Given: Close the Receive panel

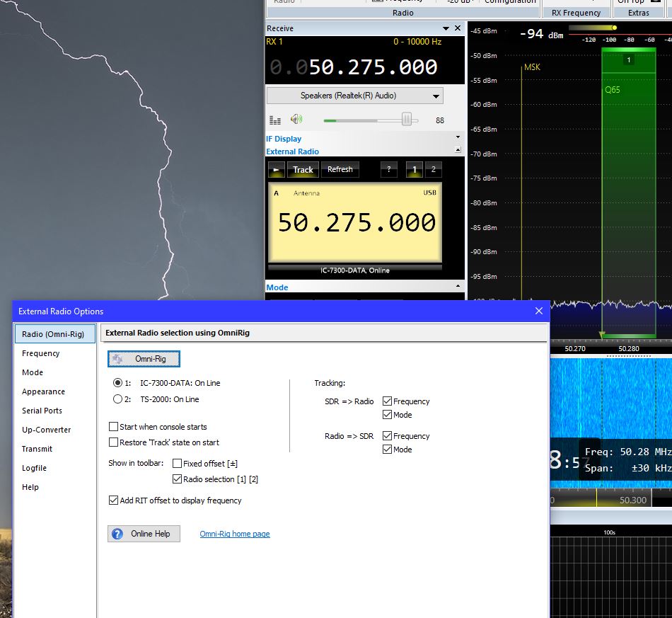Looking at the screenshot, I should 458,28.
